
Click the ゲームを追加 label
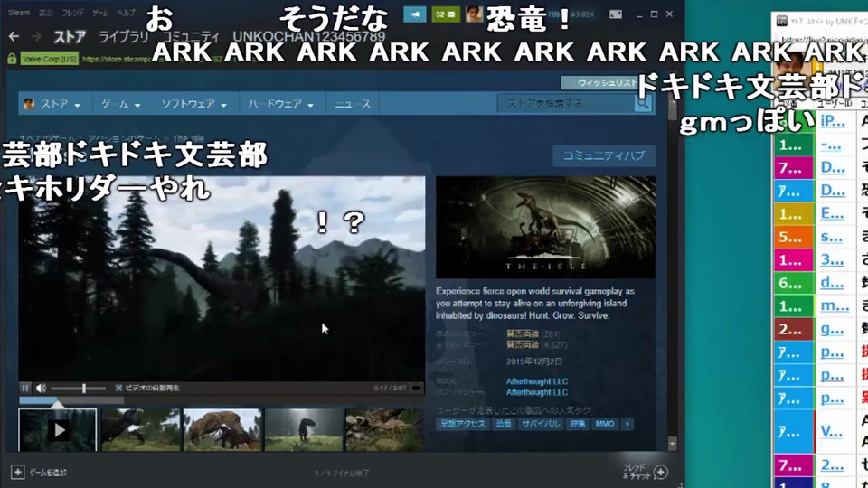(48, 473)
